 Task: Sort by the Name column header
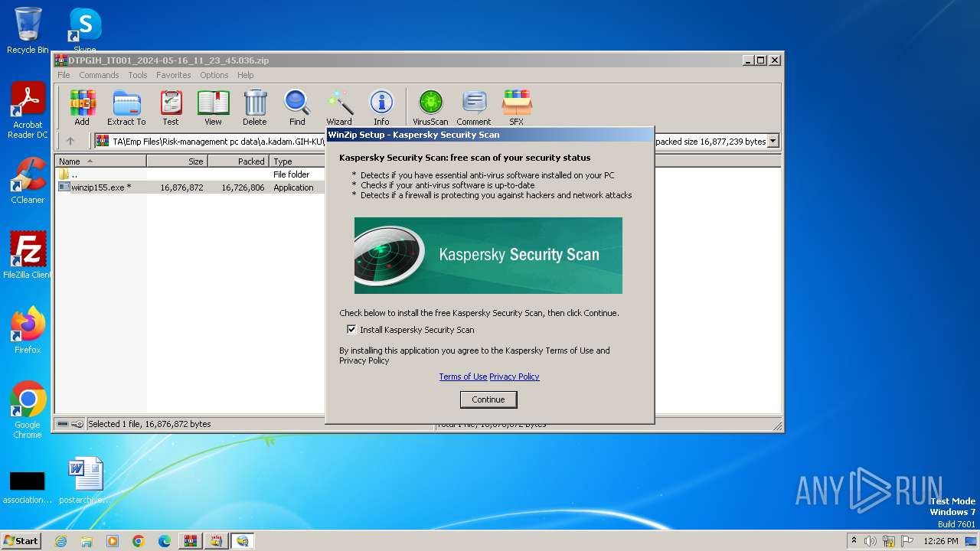pos(101,161)
